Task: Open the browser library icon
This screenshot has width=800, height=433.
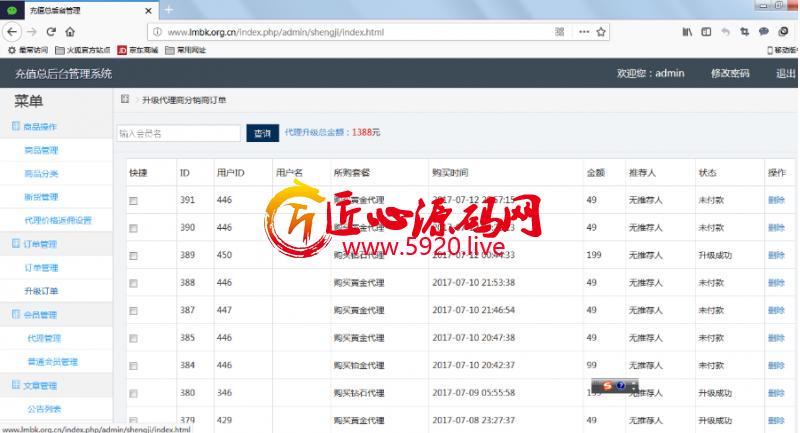Action: click(x=687, y=32)
